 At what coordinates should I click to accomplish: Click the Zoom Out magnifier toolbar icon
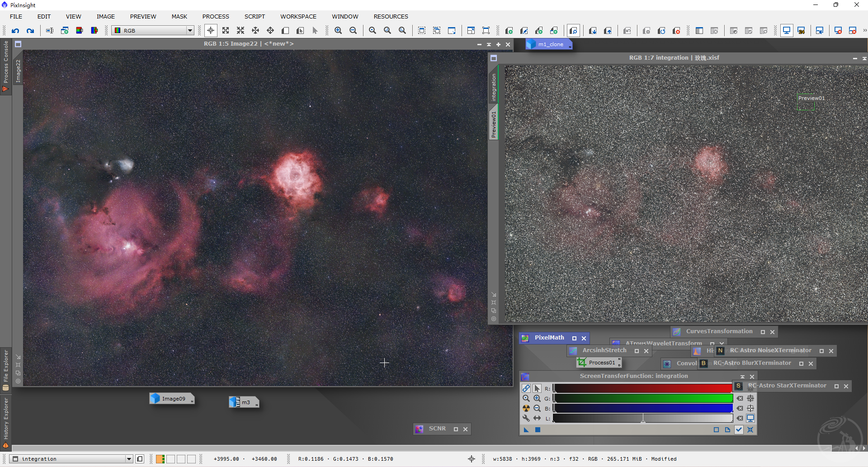click(x=353, y=31)
